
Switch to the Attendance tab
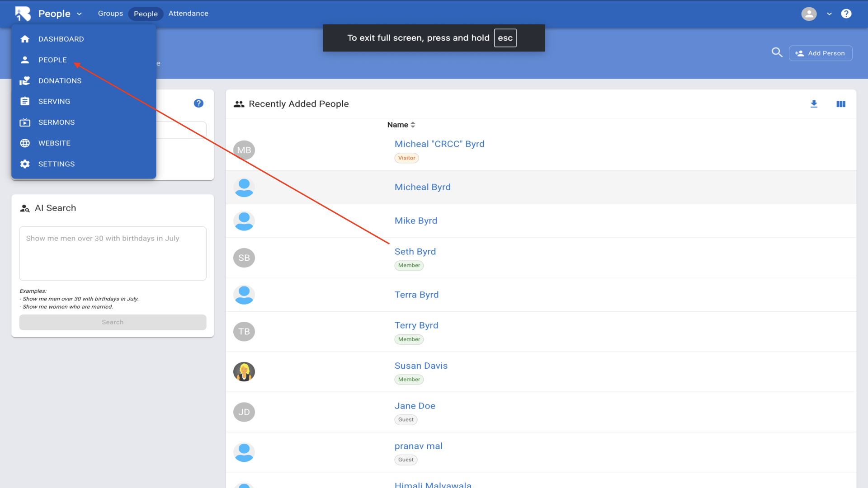(188, 14)
